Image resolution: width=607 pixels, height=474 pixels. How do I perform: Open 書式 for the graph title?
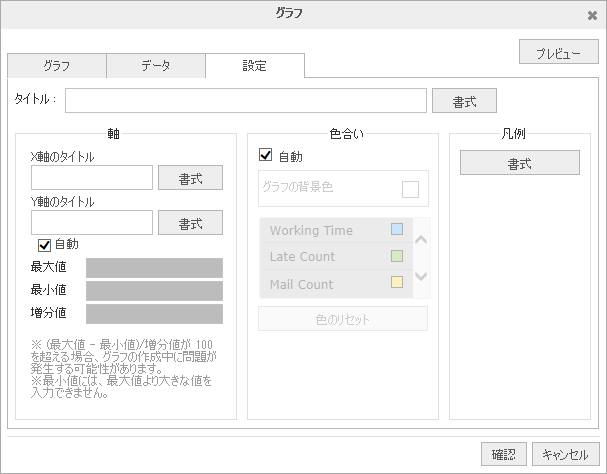[464, 100]
